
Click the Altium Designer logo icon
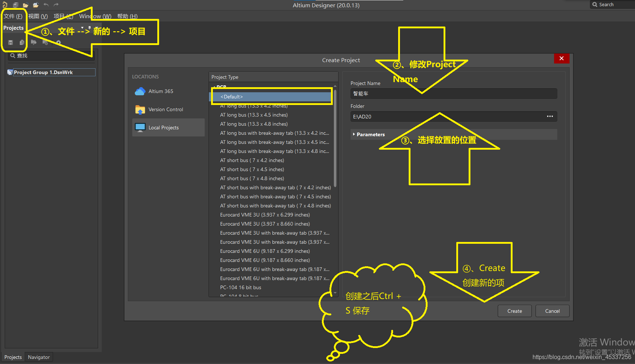click(x=5, y=5)
